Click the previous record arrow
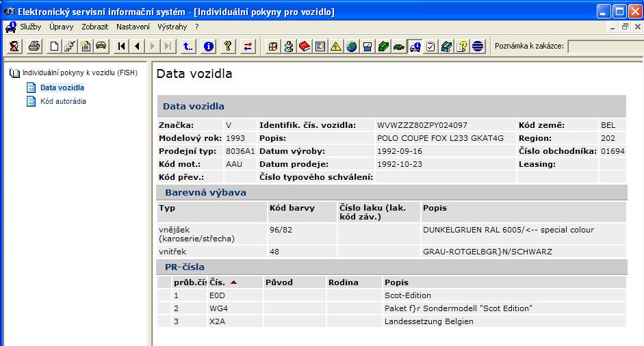The image size is (644, 346). coord(138,46)
